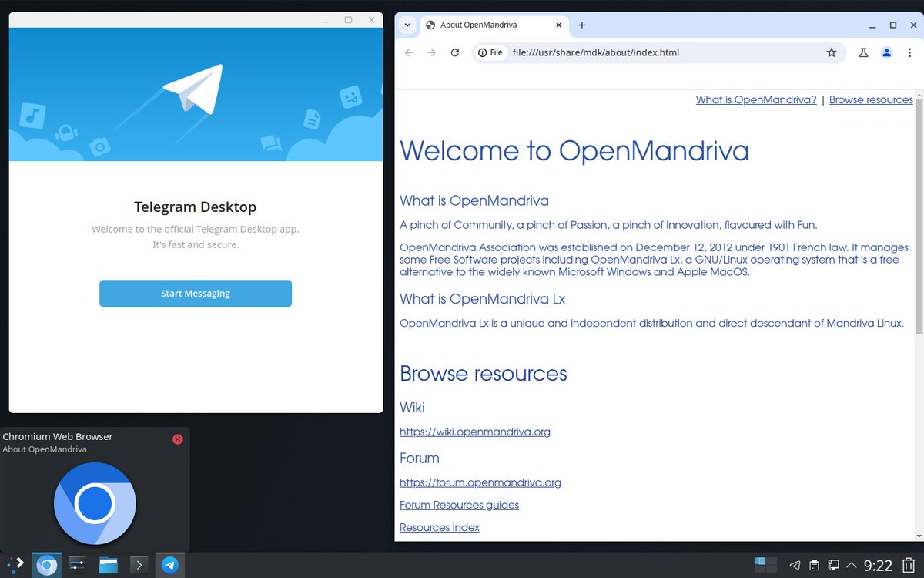924x578 pixels.
Task: Reload the page in Chromium
Action: coord(455,52)
